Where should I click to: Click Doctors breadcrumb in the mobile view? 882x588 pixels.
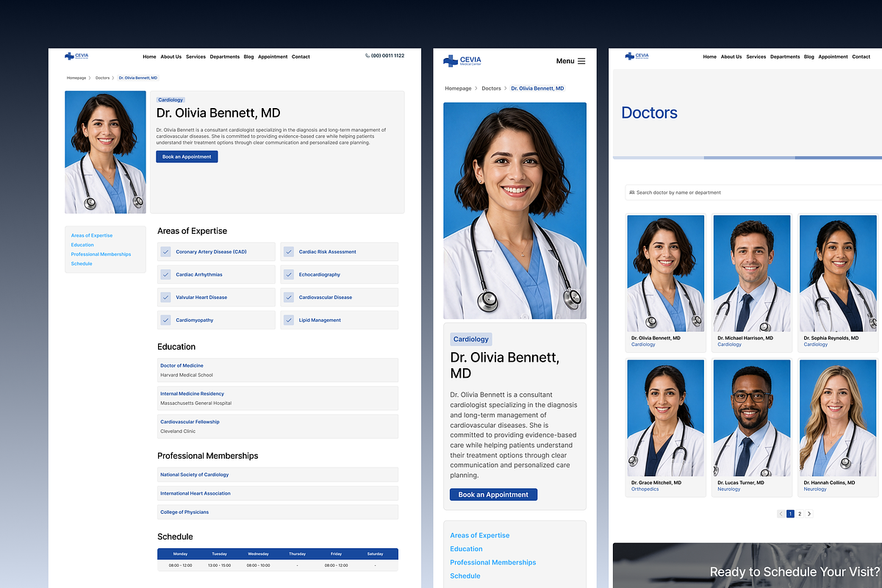tap(491, 88)
